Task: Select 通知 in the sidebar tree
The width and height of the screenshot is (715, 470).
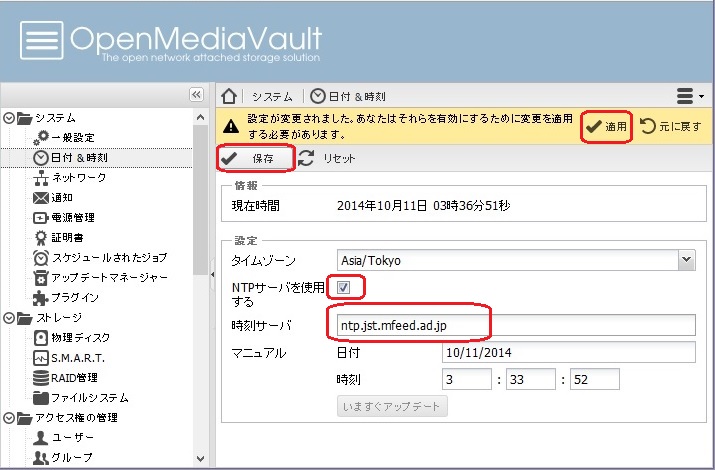Action: pos(62,198)
